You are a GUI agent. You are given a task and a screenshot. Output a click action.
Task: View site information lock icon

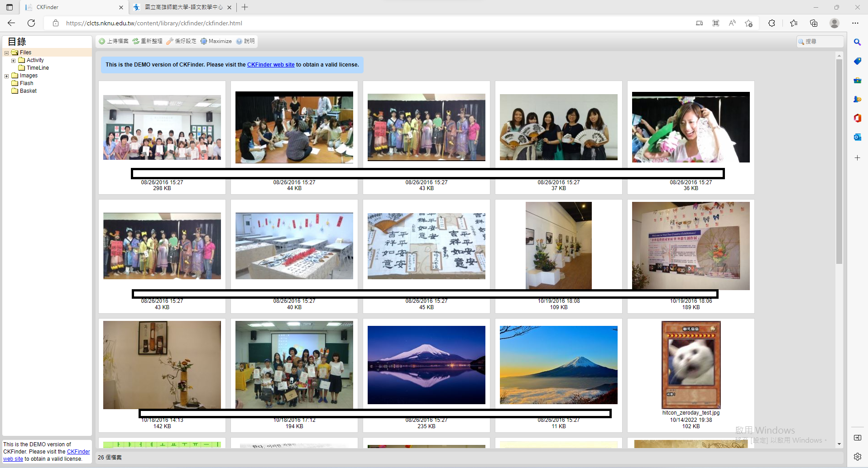(56, 23)
